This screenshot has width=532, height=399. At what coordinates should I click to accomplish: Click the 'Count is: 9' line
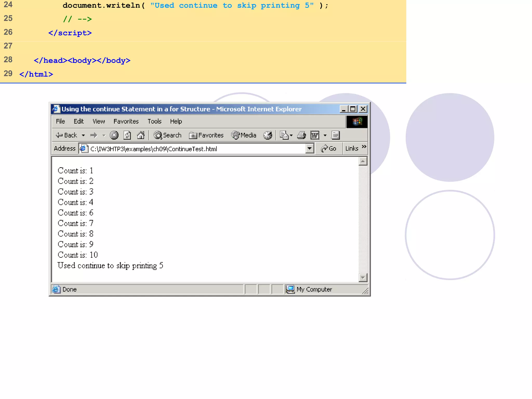pos(75,244)
